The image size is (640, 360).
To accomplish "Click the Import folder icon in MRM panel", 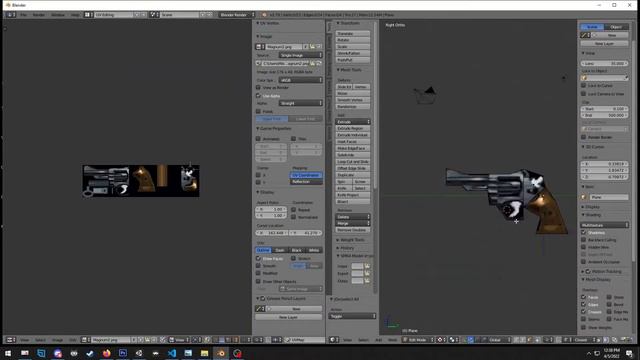I will pyautogui.click(x=367, y=266).
